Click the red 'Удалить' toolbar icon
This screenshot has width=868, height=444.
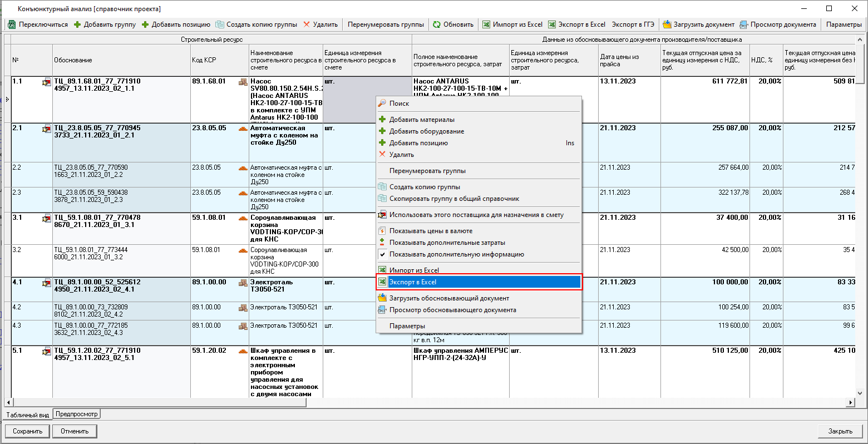coord(308,24)
